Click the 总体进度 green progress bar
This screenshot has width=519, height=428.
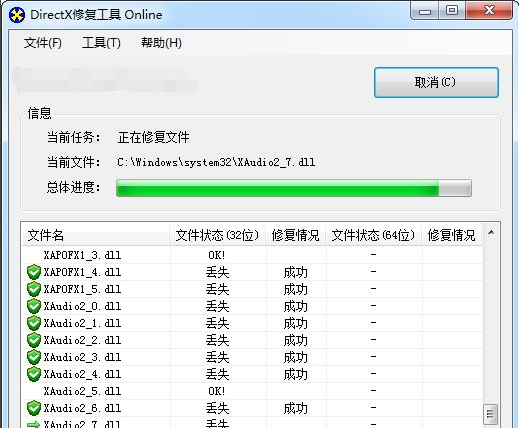[x=294, y=188]
